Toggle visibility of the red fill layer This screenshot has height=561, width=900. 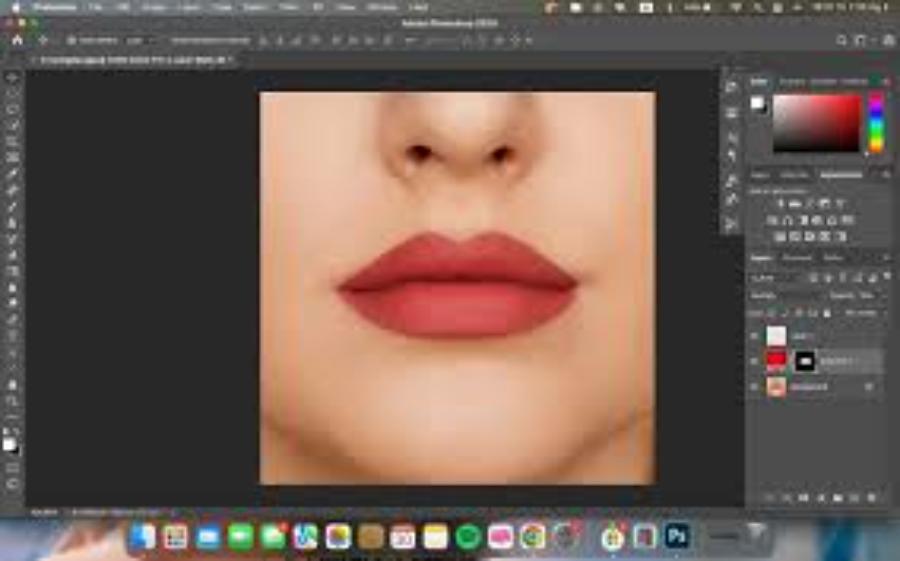(x=754, y=361)
